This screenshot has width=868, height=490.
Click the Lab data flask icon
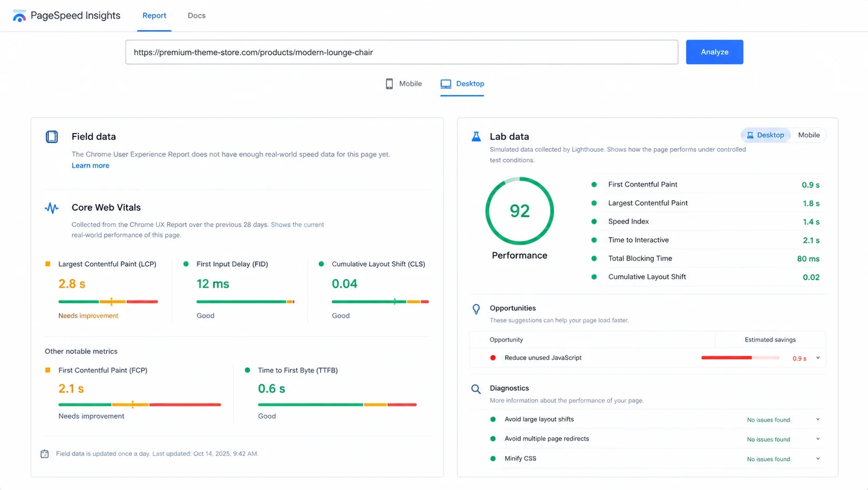(476, 137)
